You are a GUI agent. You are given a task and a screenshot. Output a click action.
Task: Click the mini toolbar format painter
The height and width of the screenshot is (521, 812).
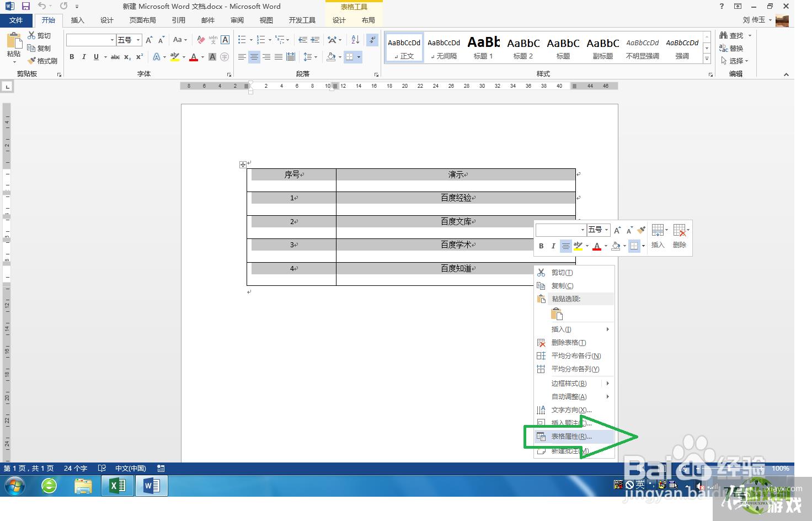click(641, 230)
